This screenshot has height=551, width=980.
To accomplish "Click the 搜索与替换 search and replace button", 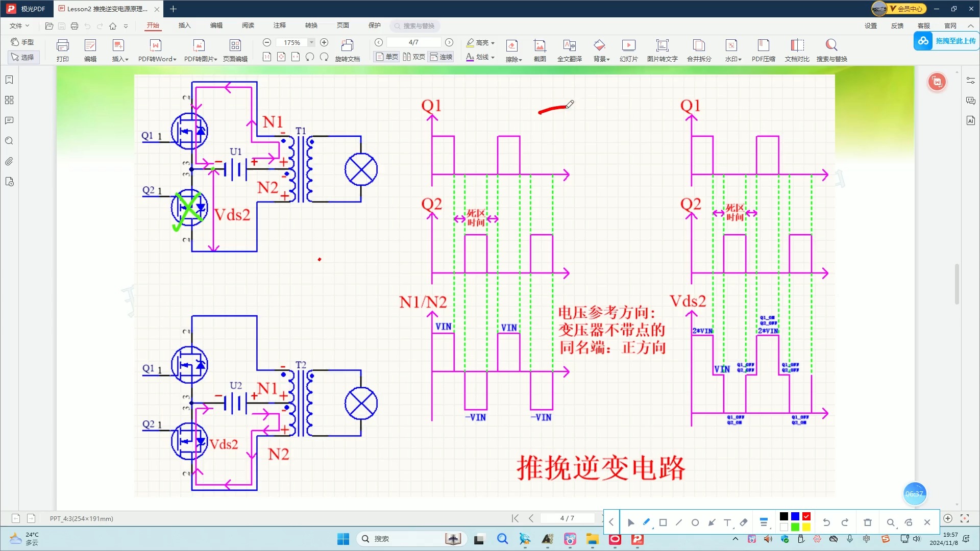I will click(831, 49).
